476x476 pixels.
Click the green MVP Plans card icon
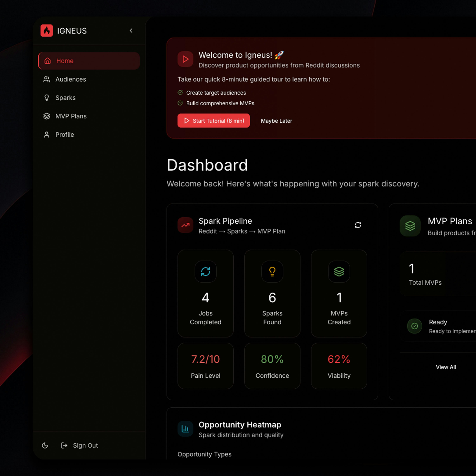click(410, 226)
